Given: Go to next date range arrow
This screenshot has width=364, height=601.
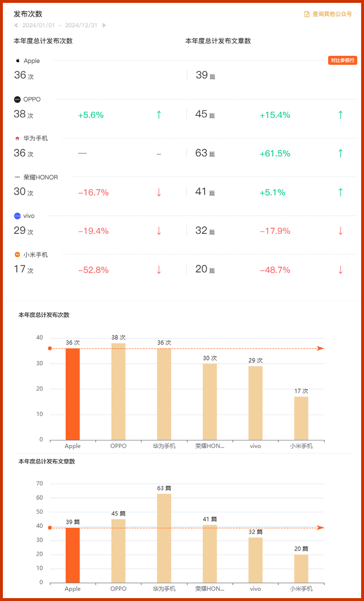Looking at the screenshot, I should (x=103, y=25).
